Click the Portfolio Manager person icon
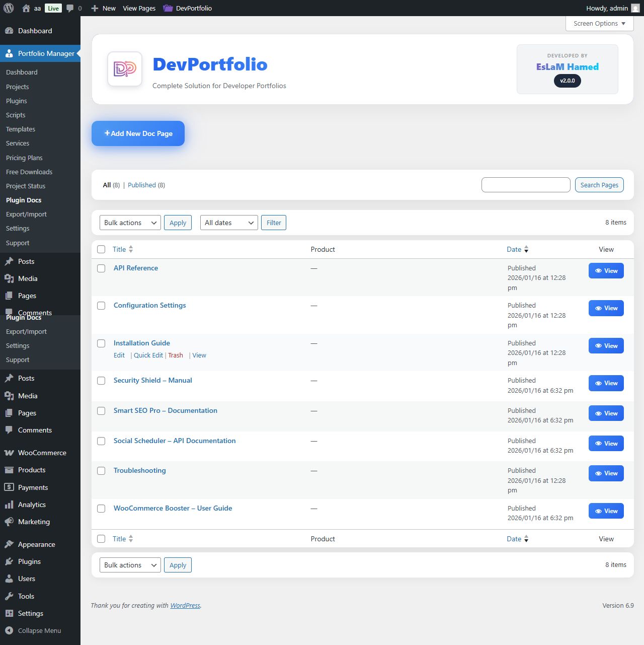 [9, 53]
